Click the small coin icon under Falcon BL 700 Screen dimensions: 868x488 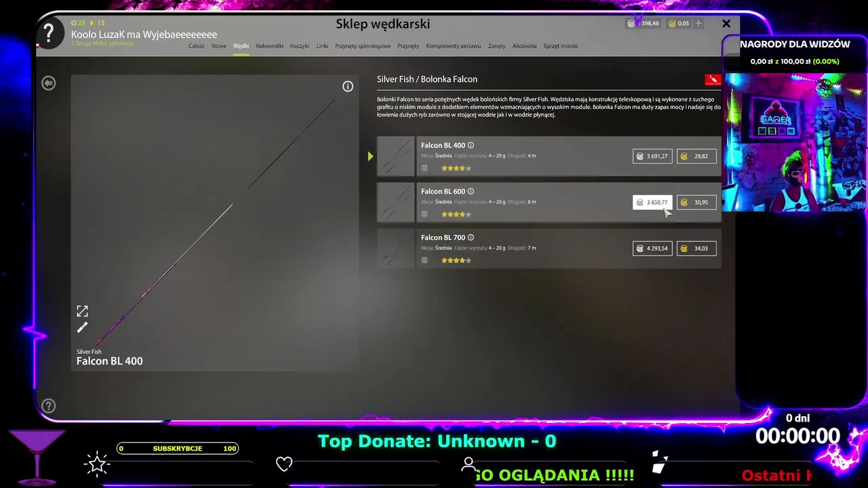click(x=425, y=260)
